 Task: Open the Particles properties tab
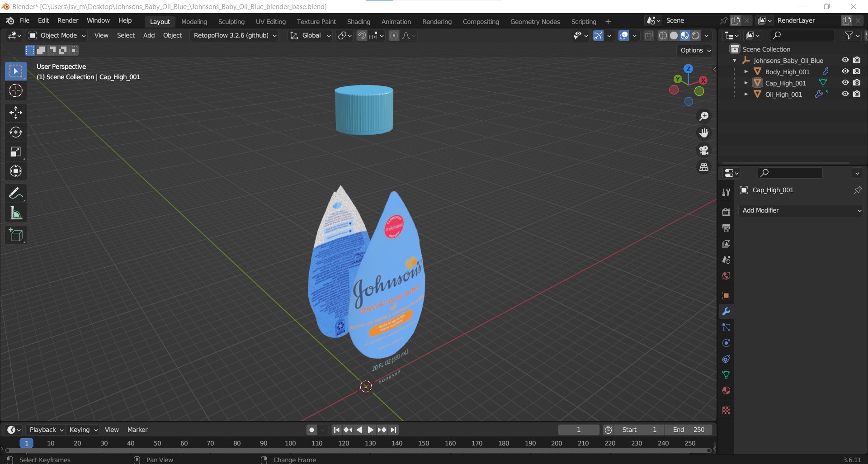click(x=726, y=327)
